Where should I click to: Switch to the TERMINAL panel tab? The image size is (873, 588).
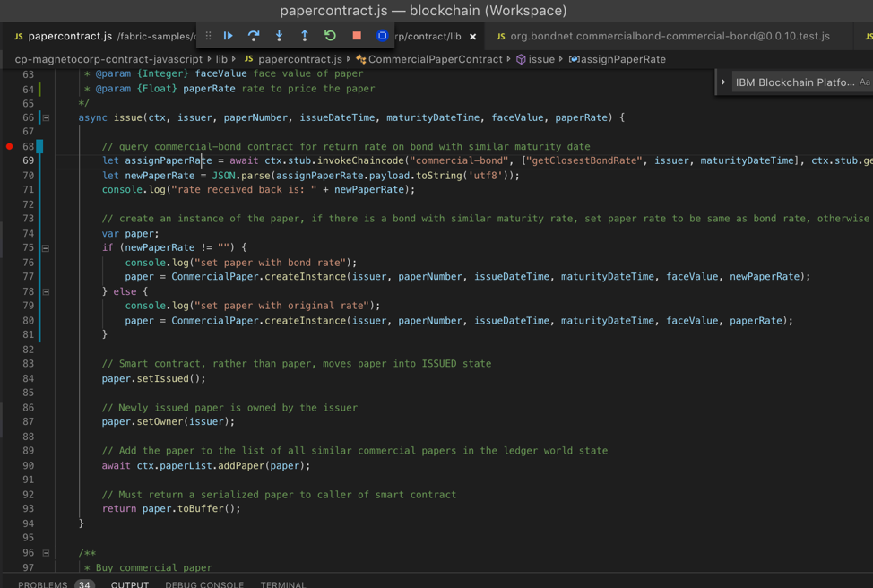[283, 584]
